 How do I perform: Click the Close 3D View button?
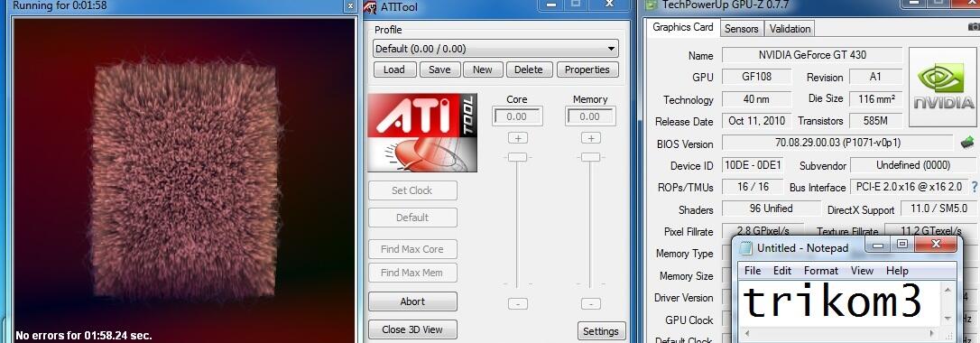[412, 329]
